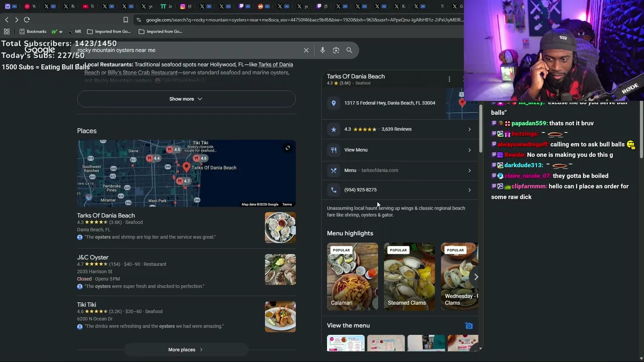Start voice search with the microphone icon
The height and width of the screenshot is (362, 644).
tap(323, 50)
